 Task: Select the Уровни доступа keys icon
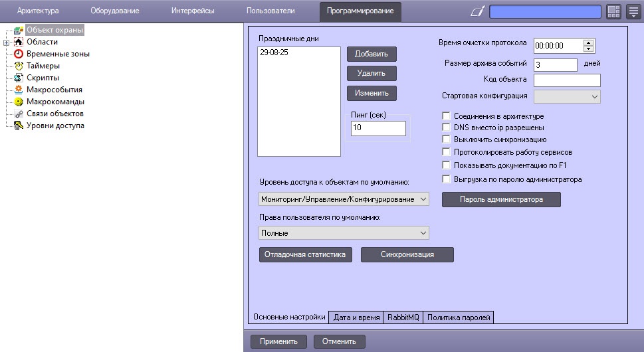click(x=19, y=126)
